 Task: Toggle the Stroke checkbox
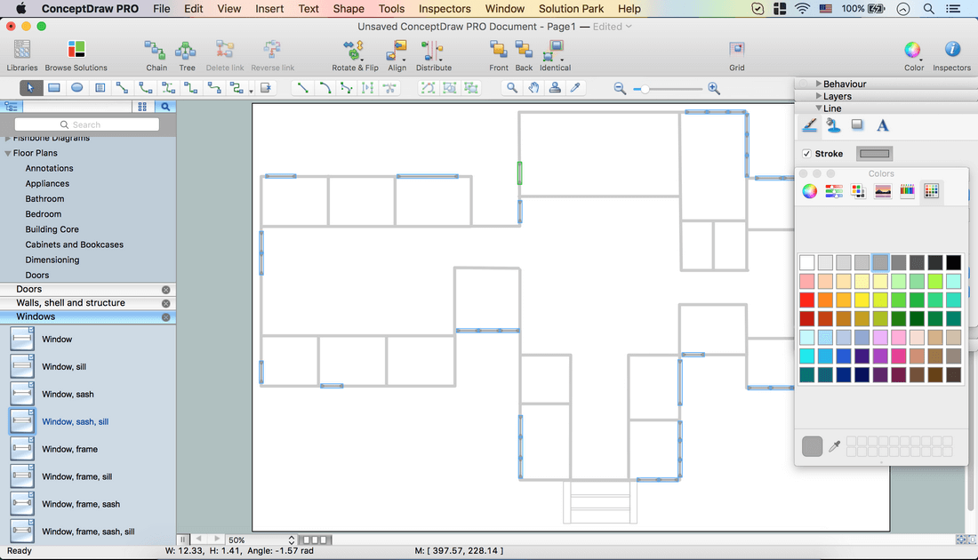tap(806, 154)
